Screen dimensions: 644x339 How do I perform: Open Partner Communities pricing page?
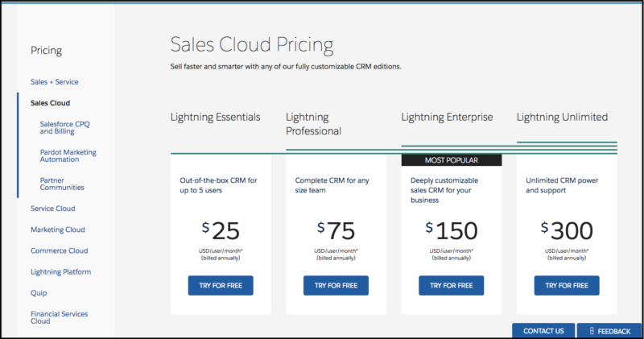click(62, 184)
